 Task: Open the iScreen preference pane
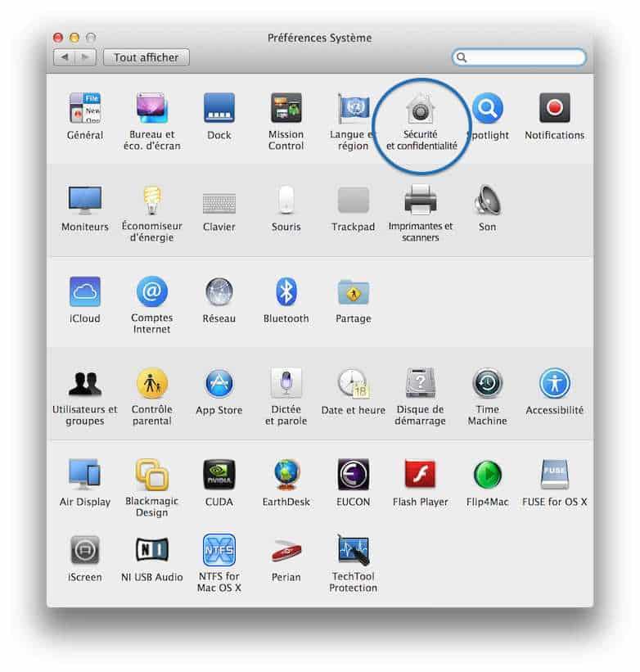[x=85, y=550]
